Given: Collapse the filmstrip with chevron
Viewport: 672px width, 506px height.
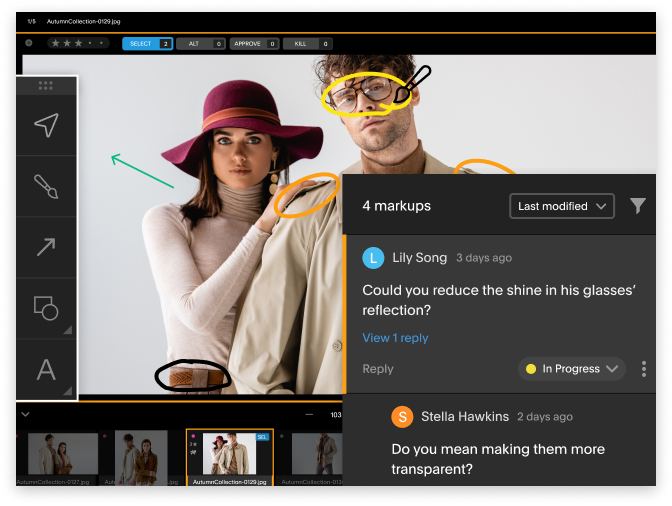Looking at the screenshot, I should (x=25, y=414).
